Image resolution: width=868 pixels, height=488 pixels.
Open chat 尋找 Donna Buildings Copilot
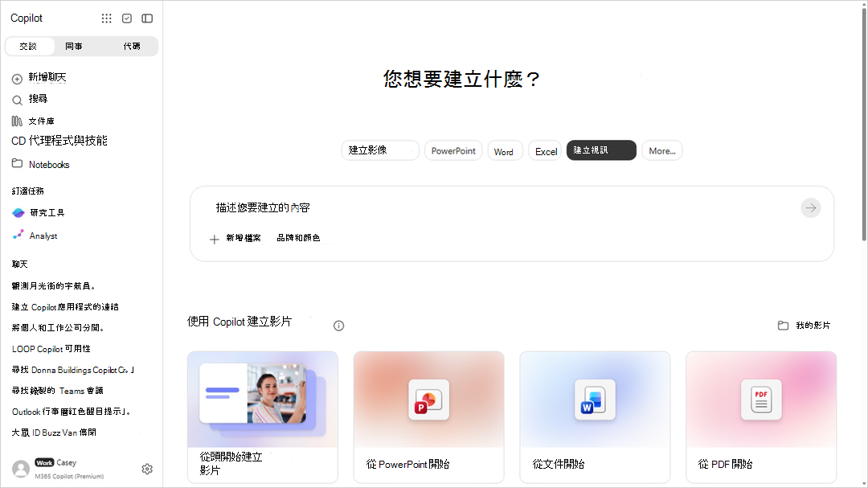[x=73, y=370]
